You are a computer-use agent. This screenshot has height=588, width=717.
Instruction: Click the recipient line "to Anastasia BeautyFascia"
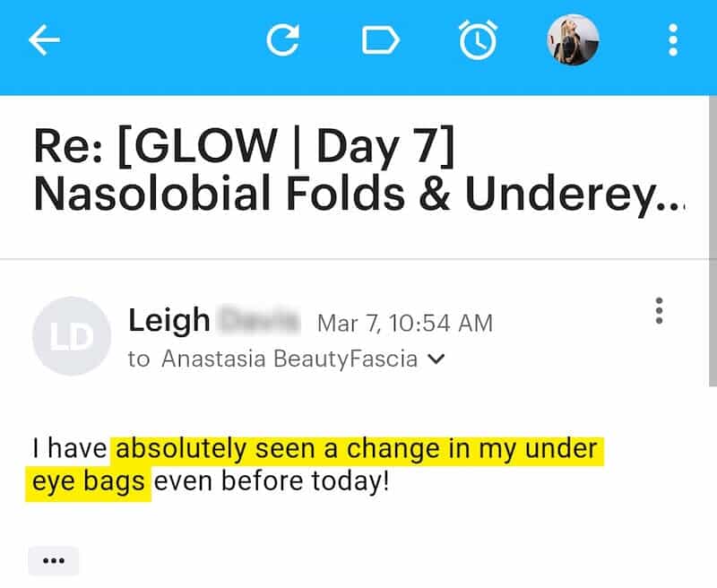click(272, 359)
